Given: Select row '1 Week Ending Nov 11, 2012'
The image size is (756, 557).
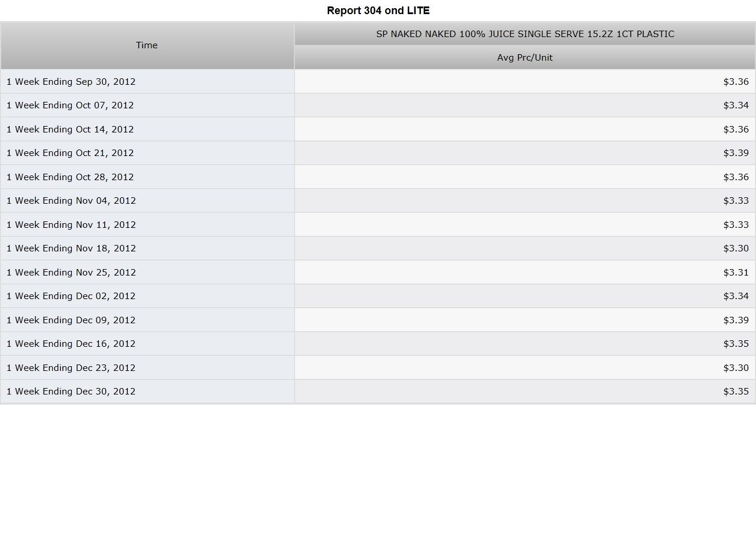Looking at the screenshot, I should coord(378,224).
